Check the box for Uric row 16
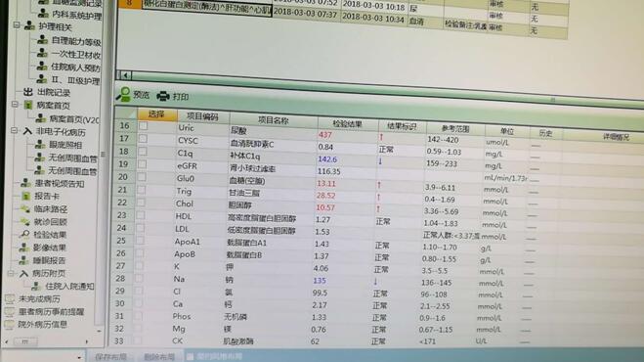Viewport: 644px width, 362px height. click(x=143, y=126)
